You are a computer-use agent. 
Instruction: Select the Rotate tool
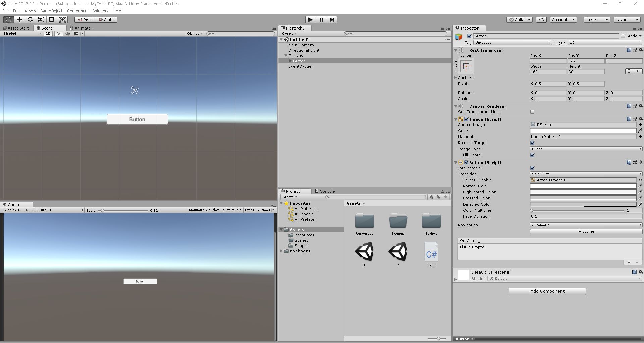(x=30, y=20)
